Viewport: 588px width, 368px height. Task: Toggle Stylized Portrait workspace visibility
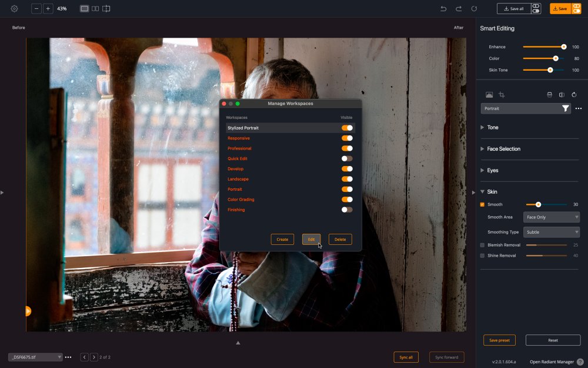coord(347,128)
